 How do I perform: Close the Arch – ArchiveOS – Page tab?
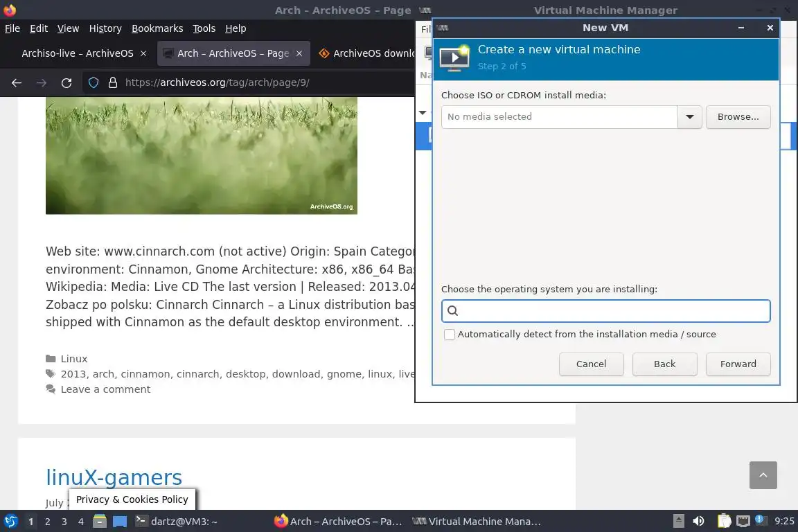299,53
